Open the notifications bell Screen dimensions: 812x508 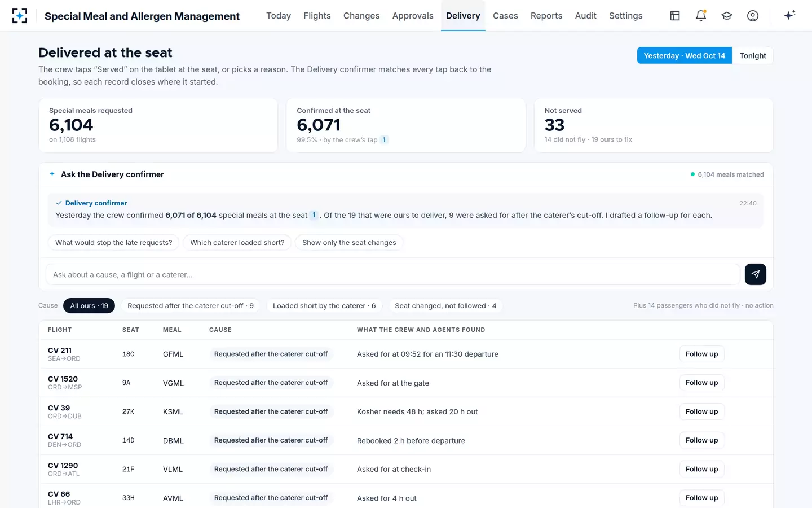pyautogui.click(x=701, y=16)
